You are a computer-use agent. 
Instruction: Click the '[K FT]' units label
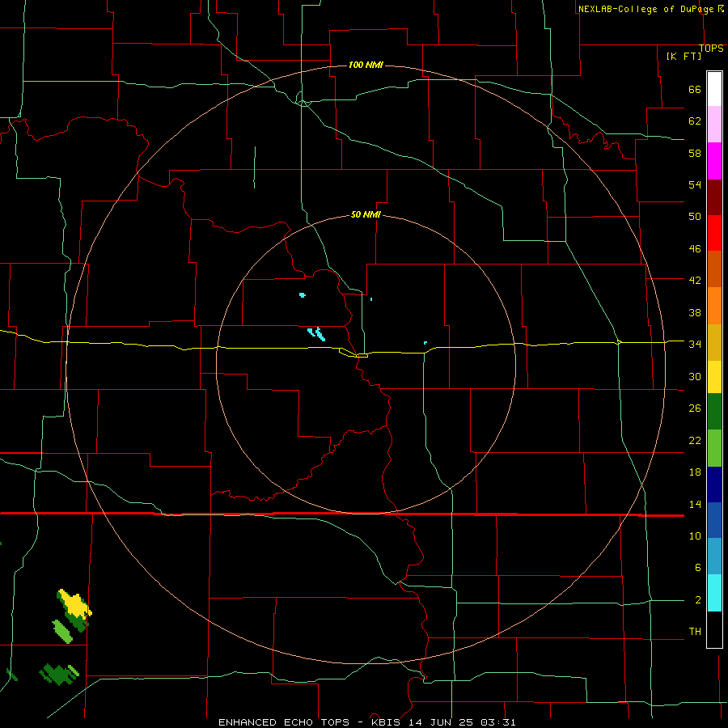684,56
